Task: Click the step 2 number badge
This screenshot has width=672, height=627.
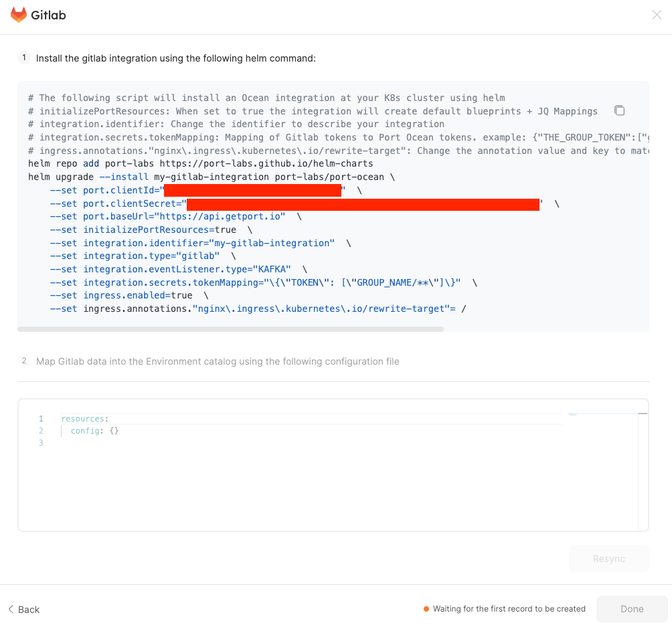Action: pyautogui.click(x=24, y=361)
